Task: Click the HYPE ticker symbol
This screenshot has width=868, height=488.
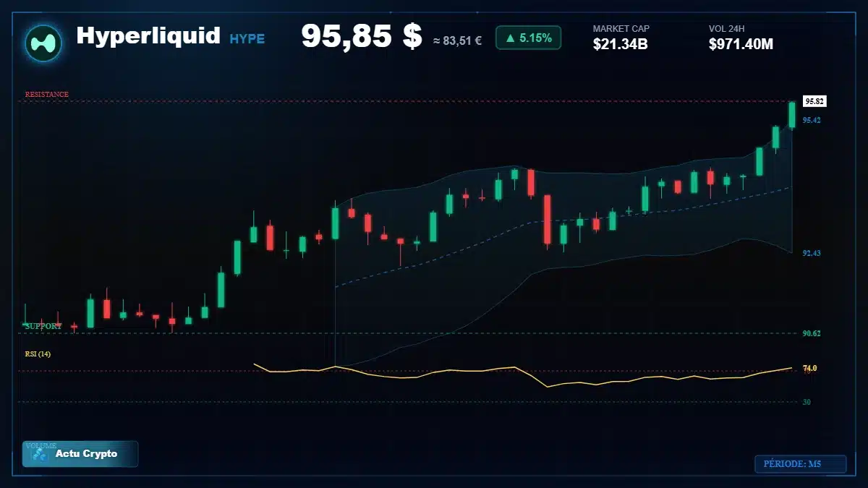Action: click(247, 39)
